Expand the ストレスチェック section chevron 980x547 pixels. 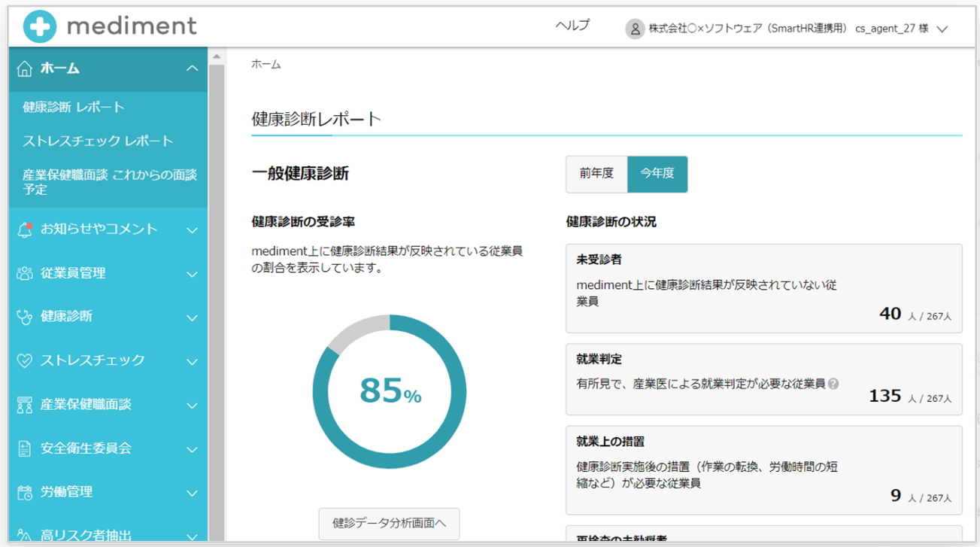(x=192, y=361)
